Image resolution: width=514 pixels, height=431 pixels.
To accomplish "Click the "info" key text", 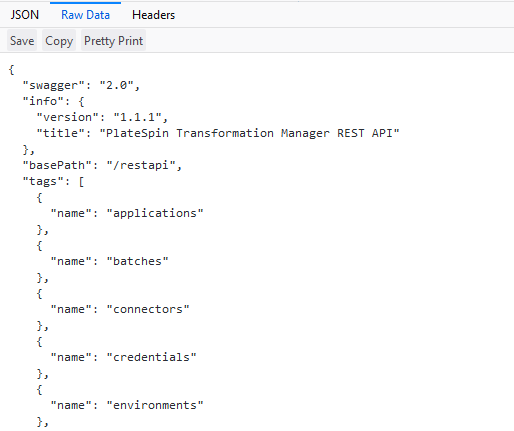I will click(43, 101).
